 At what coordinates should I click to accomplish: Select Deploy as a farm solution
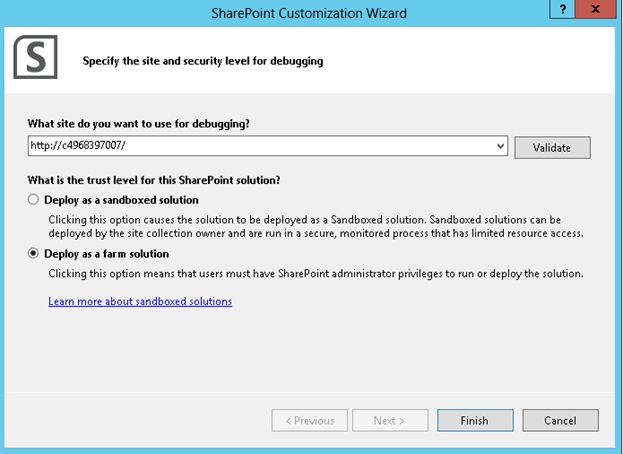click(34, 254)
